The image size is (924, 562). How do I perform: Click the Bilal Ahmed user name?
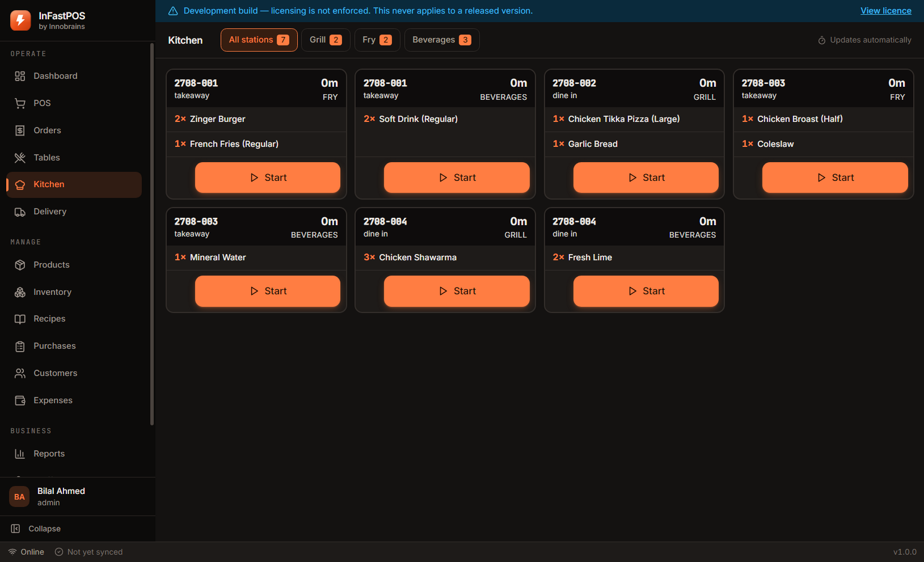coord(61,491)
